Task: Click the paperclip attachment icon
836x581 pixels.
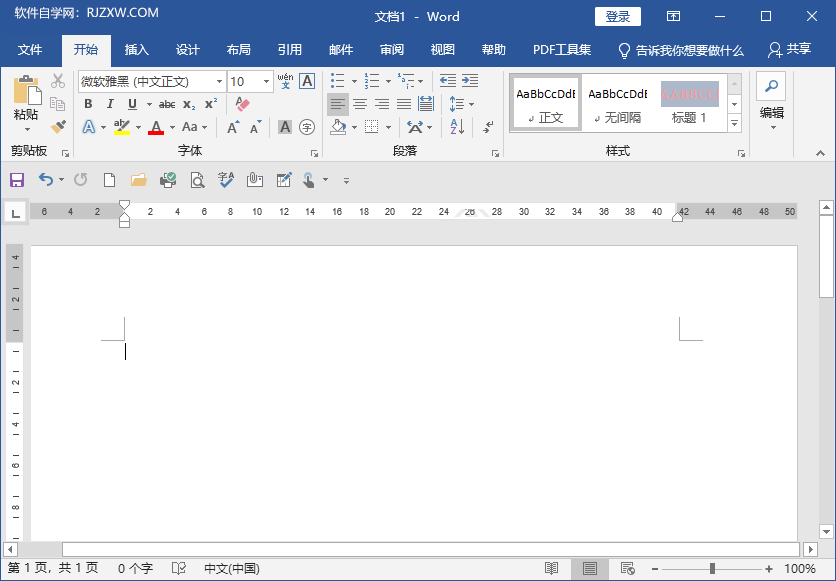Action: tap(255, 180)
